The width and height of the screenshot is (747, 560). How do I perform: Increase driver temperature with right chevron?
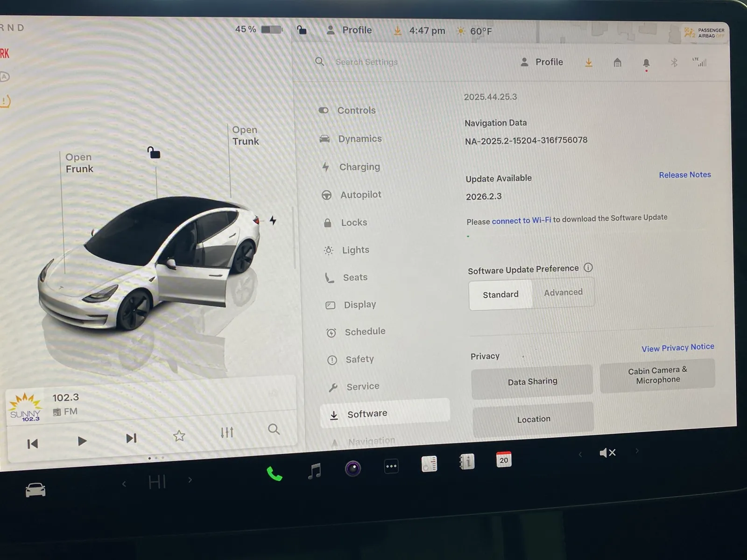[190, 480]
